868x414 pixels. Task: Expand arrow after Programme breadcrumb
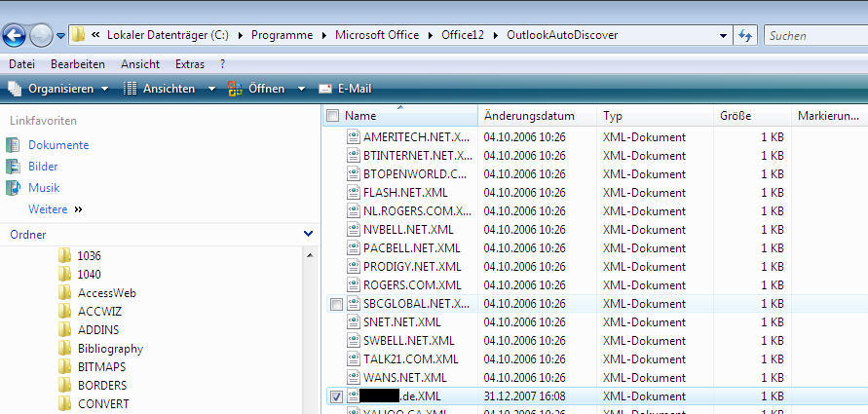(x=324, y=35)
